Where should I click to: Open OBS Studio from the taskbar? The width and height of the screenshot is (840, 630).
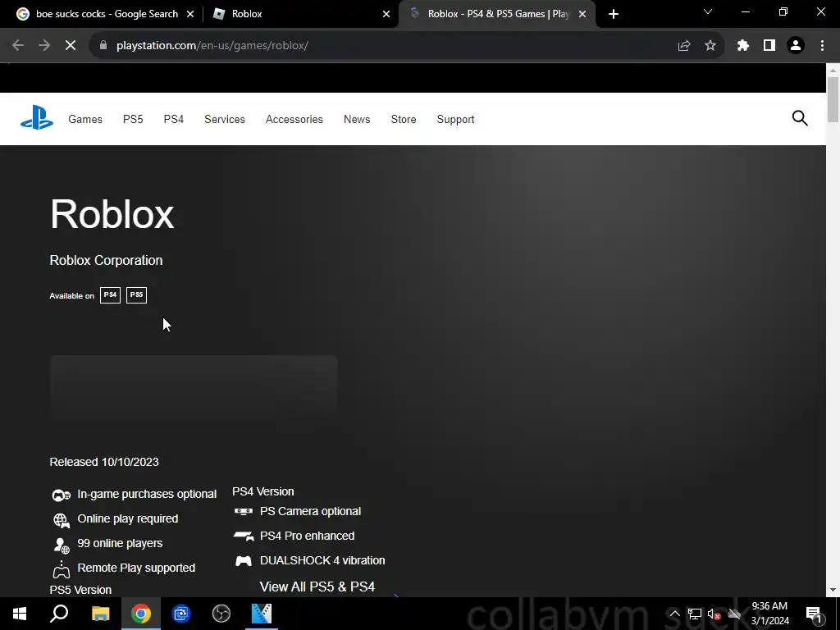[221, 614]
